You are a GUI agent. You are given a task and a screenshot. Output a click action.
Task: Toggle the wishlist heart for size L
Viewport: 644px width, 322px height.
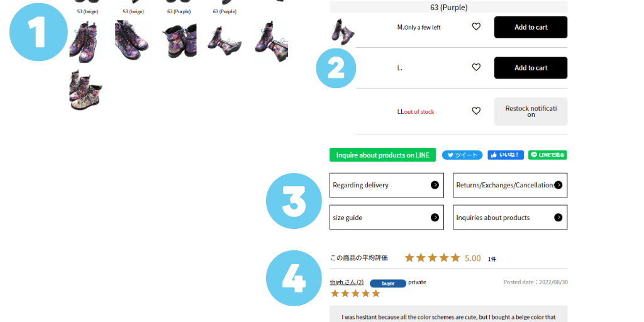click(476, 67)
